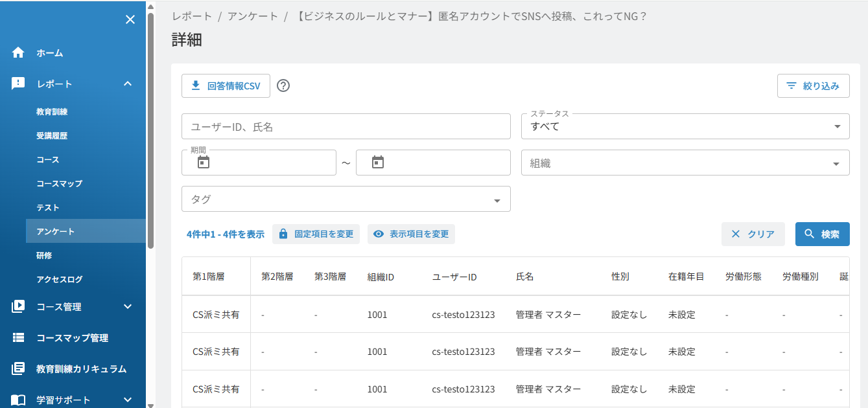Click the コースマップ管理 list icon
Image resolution: width=868 pixels, height=408 pixels.
(x=18, y=337)
